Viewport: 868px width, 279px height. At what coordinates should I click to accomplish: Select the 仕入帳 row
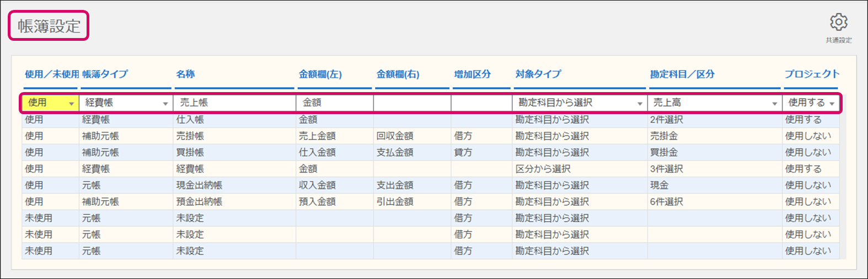pyautogui.click(x=190, y=120)
